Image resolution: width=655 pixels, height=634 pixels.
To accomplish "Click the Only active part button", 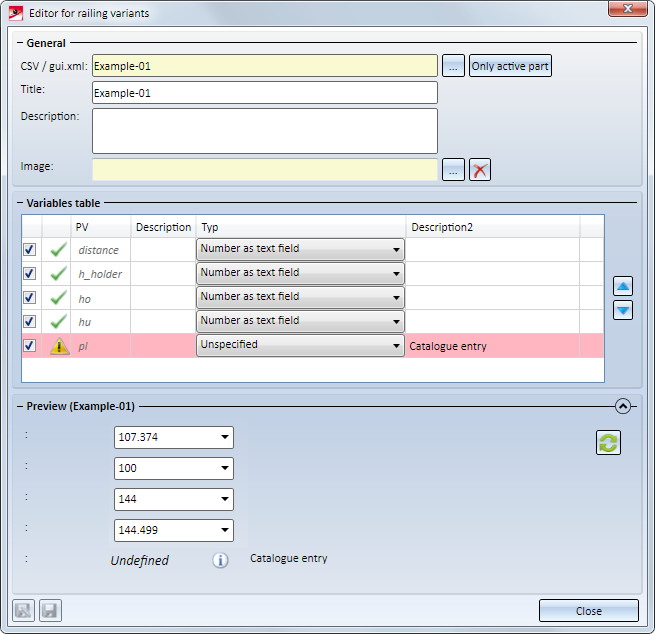I will [x=510, y=66].
